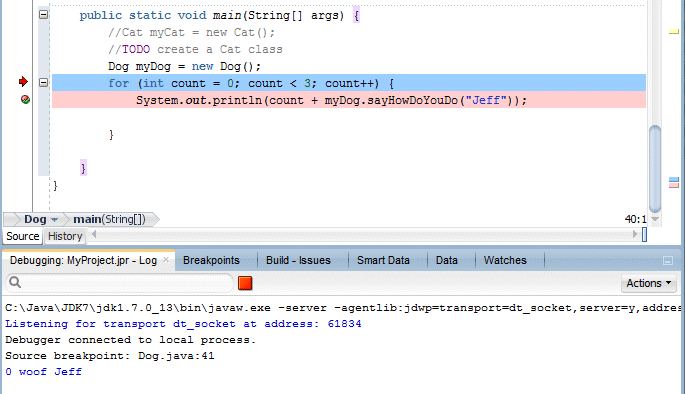Click the '0 woof Jeff' output line
Image resolution: width=685 pixels, height=394 pixels.
point(43,372)
